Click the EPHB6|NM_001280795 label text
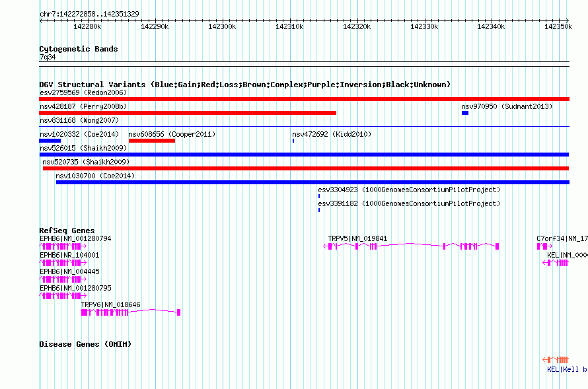 point(75,288)
